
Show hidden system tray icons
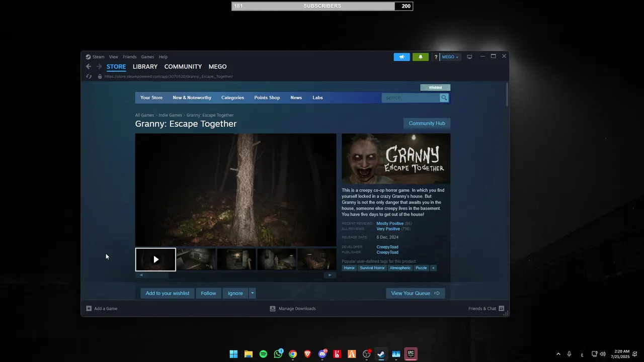pos(558,354)
